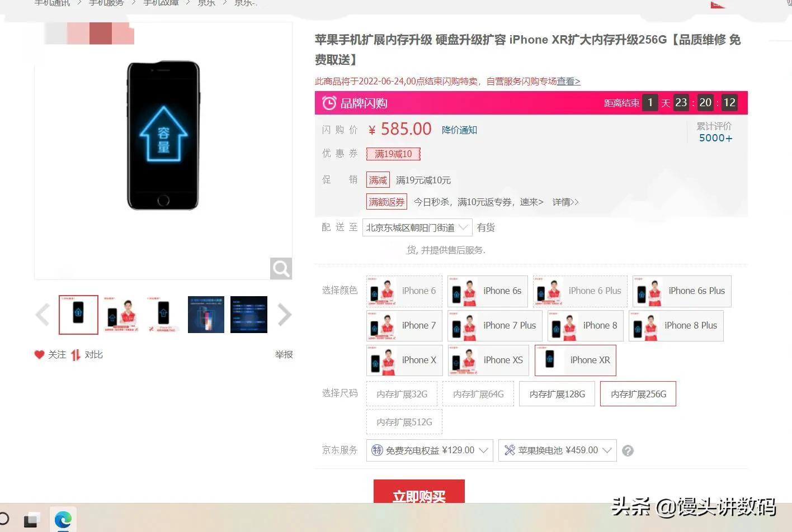
Task: Click the heart icon to follow product
Action: tap(39, 355)
